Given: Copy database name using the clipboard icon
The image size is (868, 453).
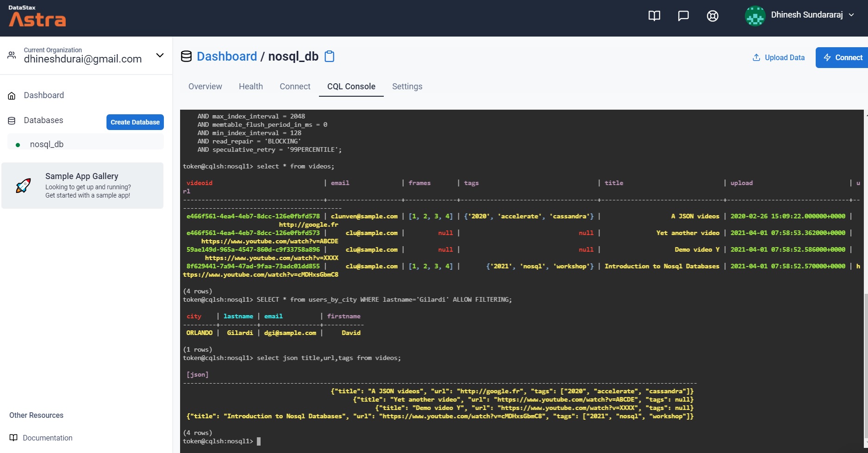Looking at the screenshot, I should point(330,56).
